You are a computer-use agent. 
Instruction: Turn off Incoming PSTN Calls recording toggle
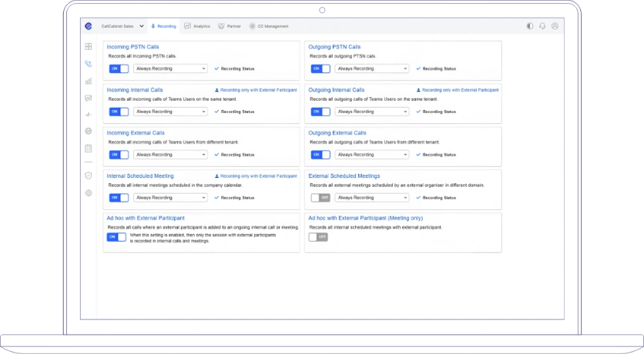coord(119,68)
